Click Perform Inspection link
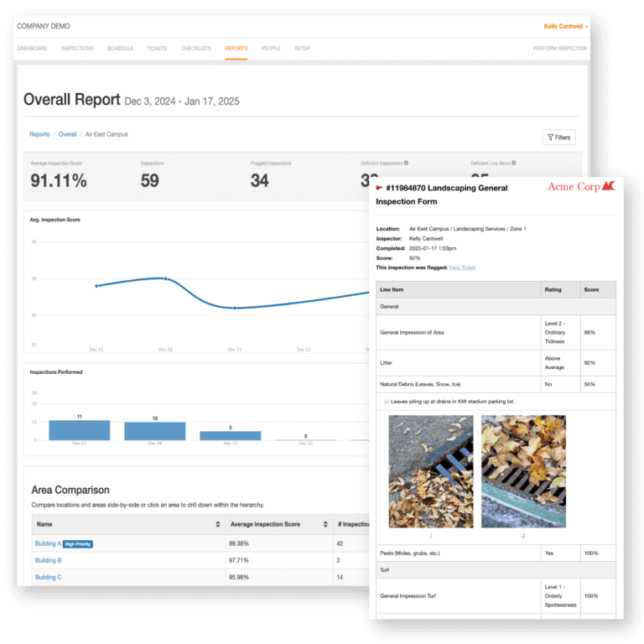 [559, 49]
